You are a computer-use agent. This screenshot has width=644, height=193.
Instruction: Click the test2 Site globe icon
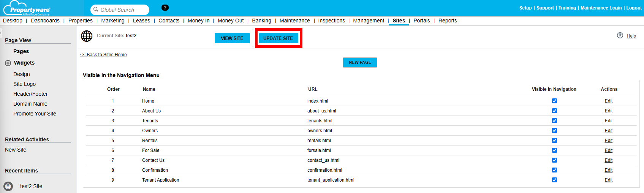(8, 186)
